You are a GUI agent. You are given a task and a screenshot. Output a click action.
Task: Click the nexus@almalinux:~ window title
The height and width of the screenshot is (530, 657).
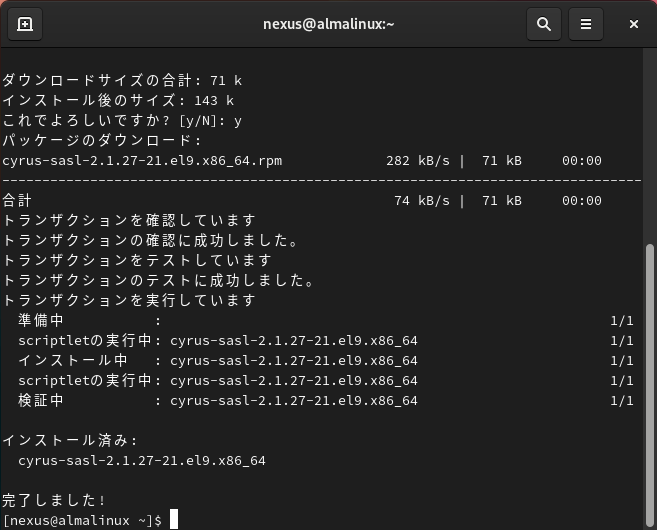328,25
